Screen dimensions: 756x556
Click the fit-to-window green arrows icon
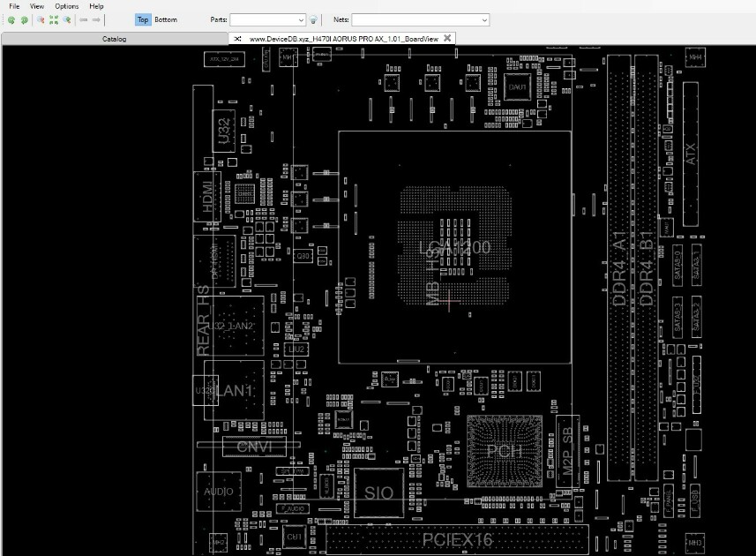54,19
